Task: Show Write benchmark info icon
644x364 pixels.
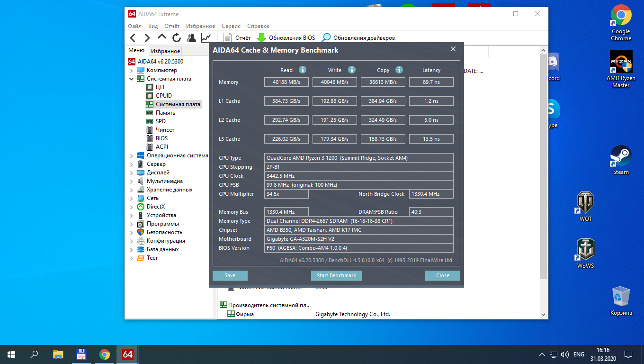Action: (352, 70)
